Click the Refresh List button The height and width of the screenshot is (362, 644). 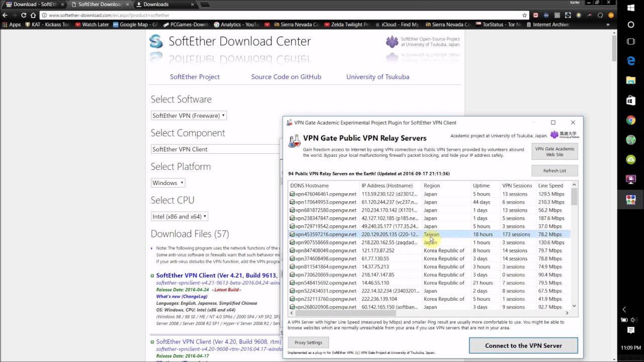coord(554,170)
